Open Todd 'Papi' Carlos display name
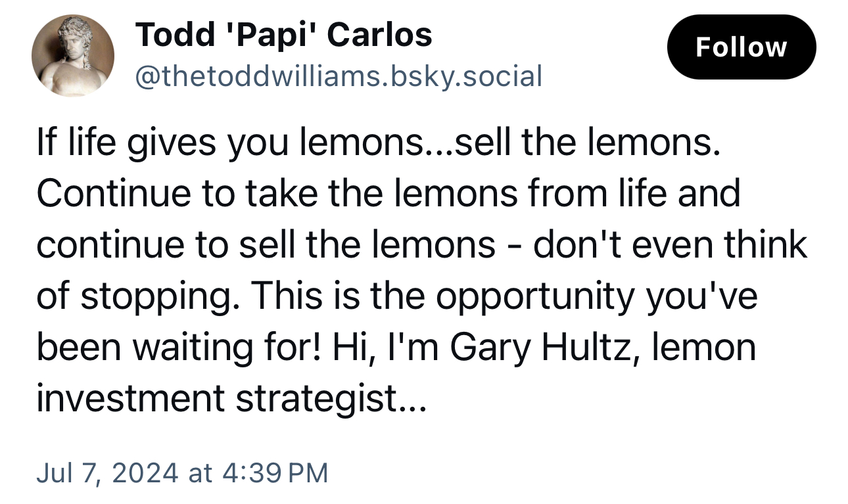 click(283, 34)
